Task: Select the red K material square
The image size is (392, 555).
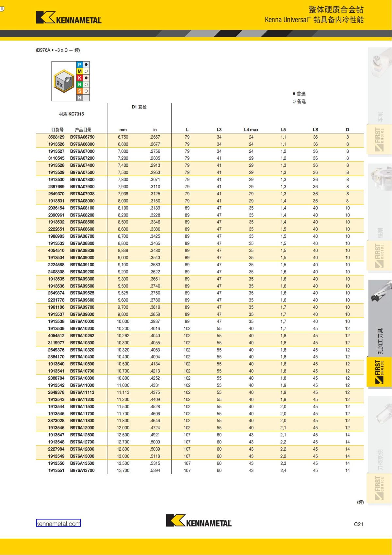Action: tap(80, 78)
